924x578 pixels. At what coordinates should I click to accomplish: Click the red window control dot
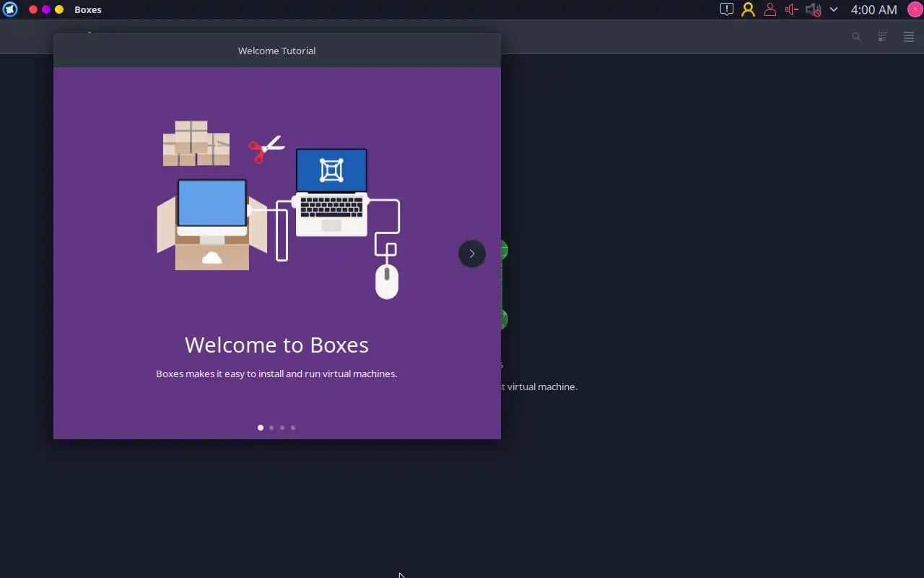pos(33,9)
